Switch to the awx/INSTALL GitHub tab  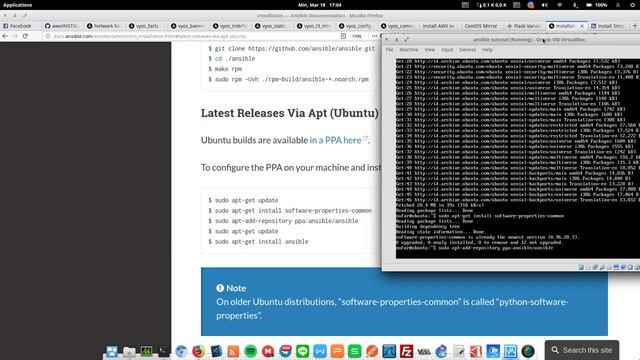(x=62, y=26)
